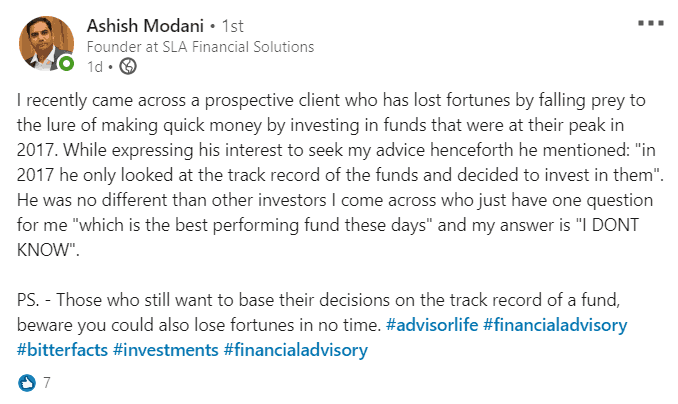The height and width of the screenshot is (404, 678).
Task: View the 7 reactions count
Action: pos(47,382)
